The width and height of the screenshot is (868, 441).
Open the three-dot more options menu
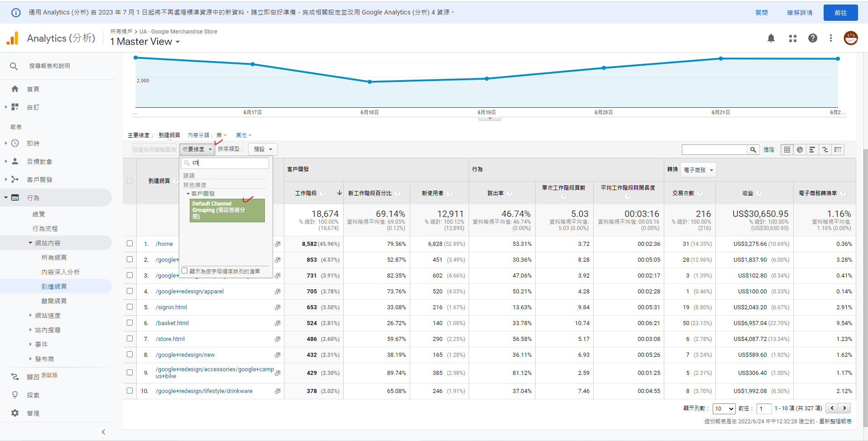point(831,38)
